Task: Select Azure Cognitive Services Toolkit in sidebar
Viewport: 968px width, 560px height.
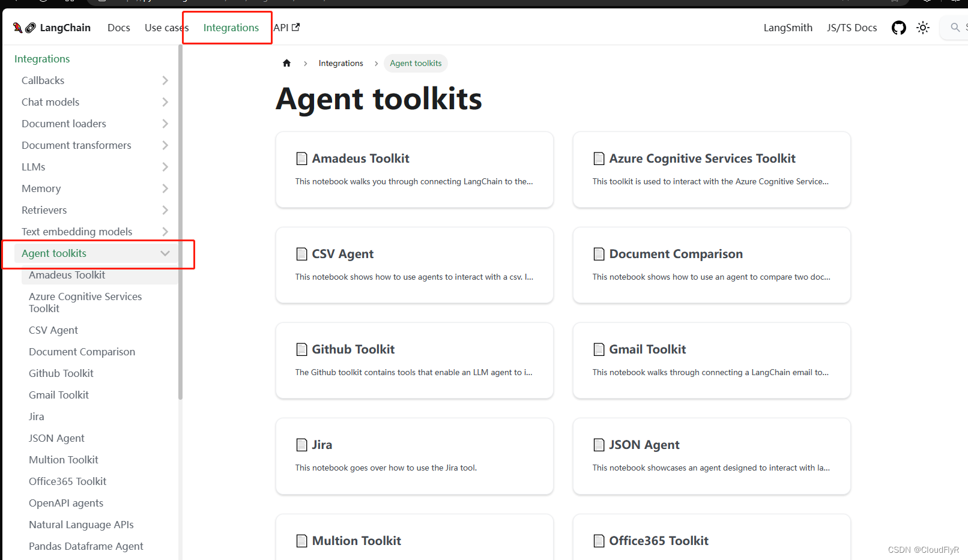Action: [x=85, y=303]
